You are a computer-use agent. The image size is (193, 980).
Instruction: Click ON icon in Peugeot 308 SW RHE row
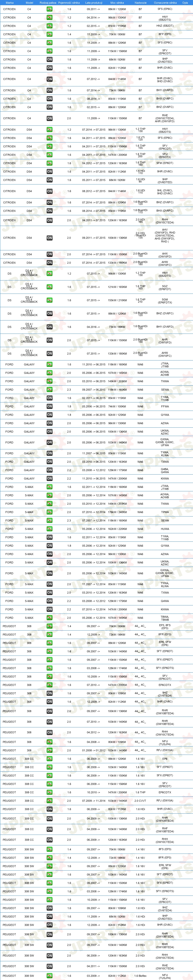coord(49,966)
